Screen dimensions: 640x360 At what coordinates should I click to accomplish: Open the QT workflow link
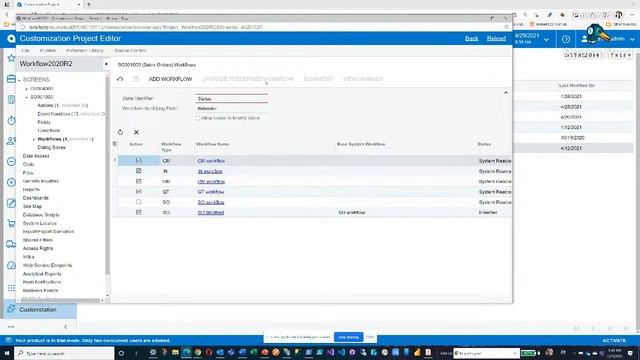(211, 192)
